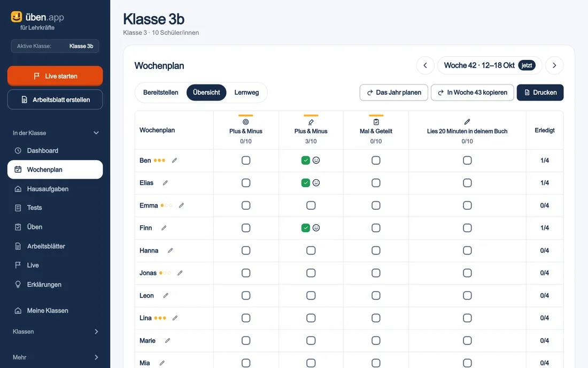Switch to the Lernweg tab
The height and width of the screenshot is (368, 588).
(x=246, y=93)
